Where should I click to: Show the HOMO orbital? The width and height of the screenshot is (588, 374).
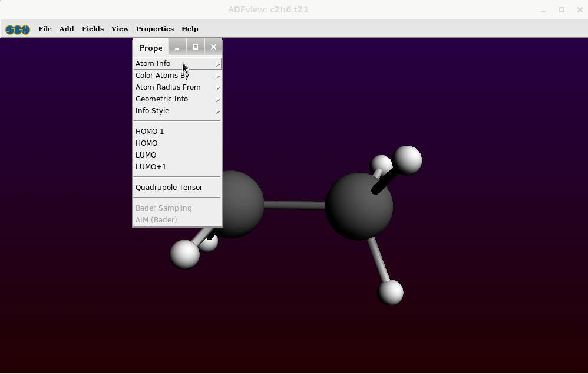pos(147,143)
